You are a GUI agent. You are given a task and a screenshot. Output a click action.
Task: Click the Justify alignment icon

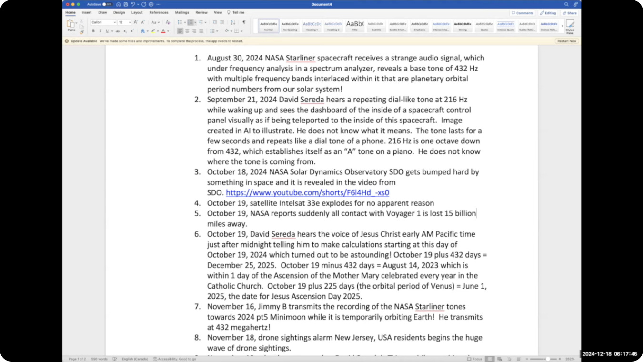click(x=201, y=31)
